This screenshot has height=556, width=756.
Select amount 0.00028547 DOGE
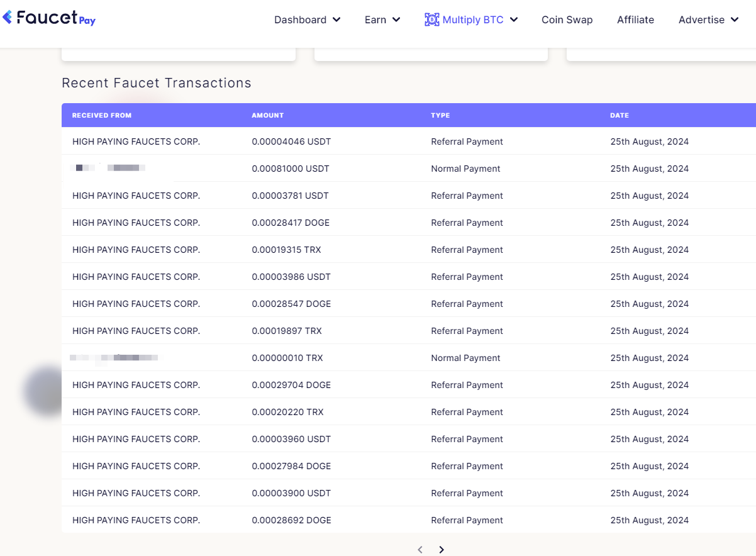tap(291, 304)
